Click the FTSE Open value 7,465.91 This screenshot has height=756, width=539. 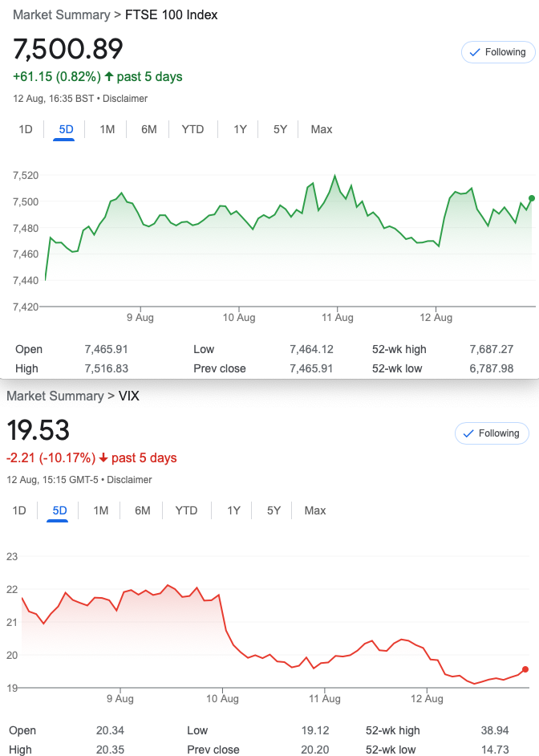pos(107,349)
